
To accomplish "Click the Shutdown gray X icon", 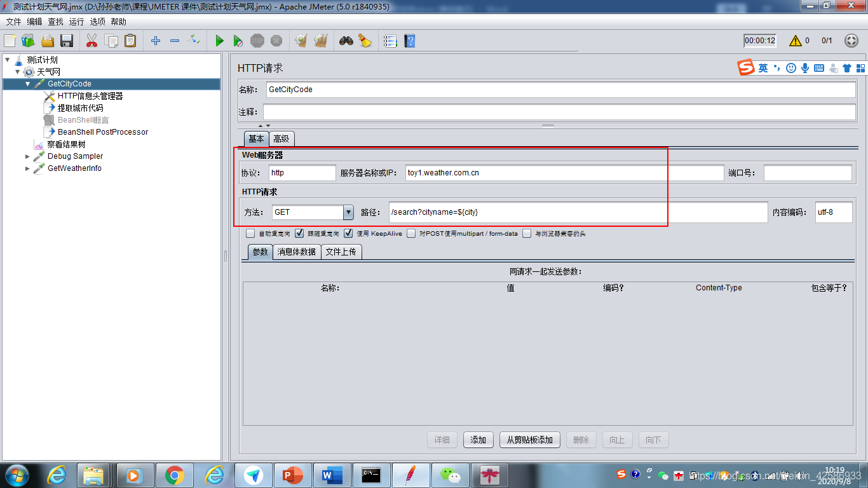I will tap(276, 41).
